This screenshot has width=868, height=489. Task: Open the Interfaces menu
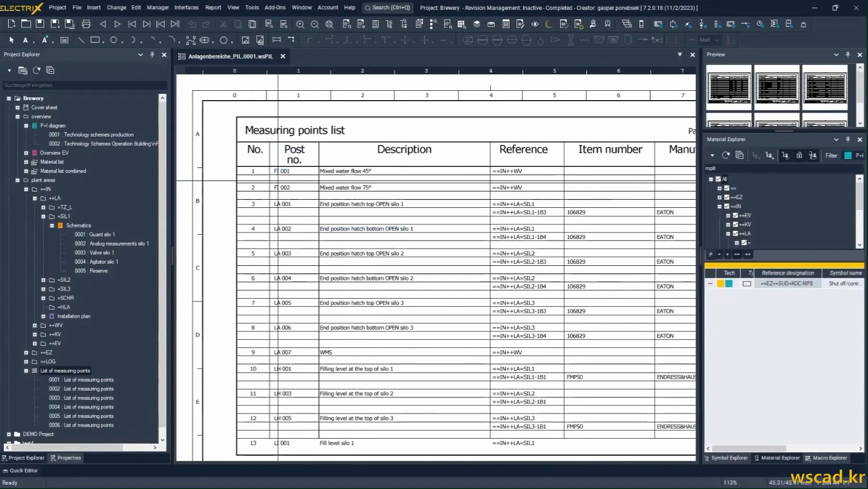pyautogui.click(x=186, y=8)
